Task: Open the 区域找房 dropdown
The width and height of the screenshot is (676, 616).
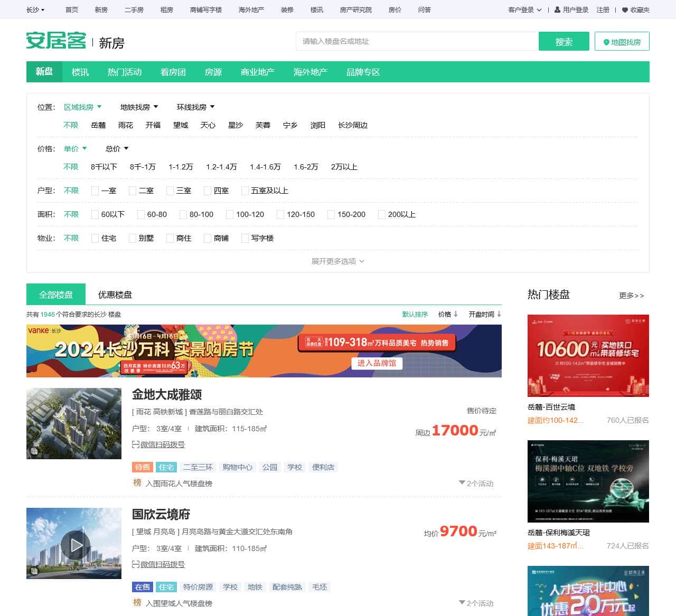Action: tap(82, 107)
